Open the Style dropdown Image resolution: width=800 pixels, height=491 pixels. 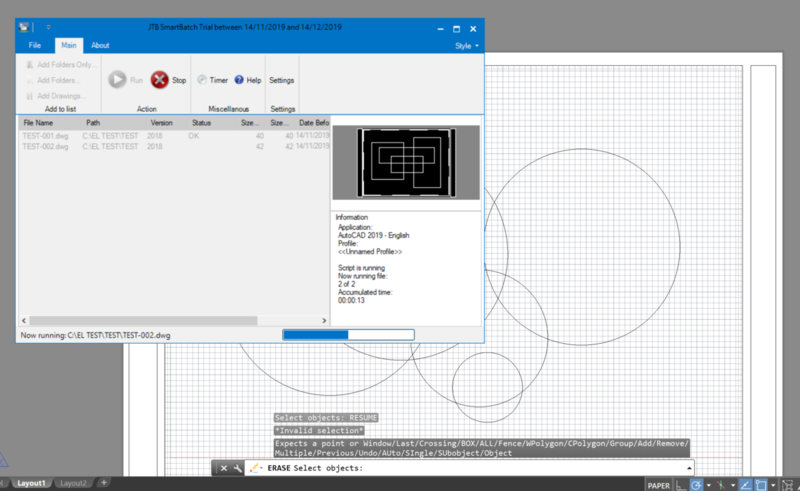click(x=466, y=46)
